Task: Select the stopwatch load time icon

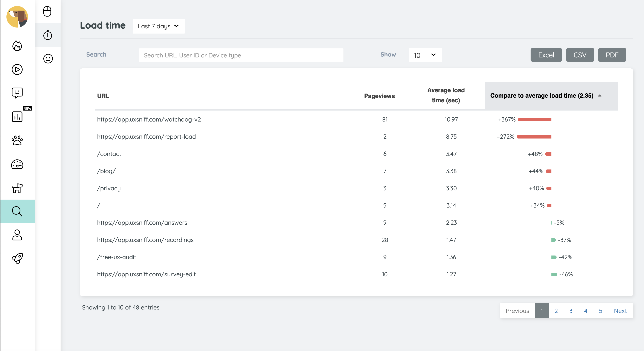Action: [47, 35]
